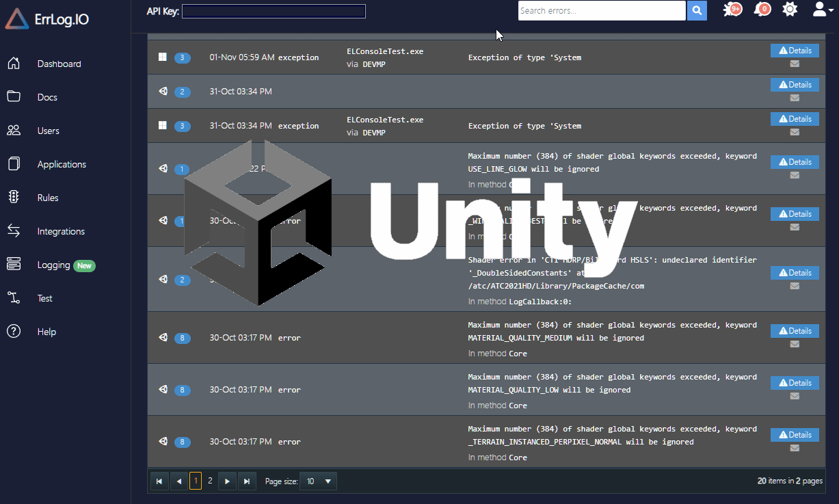Click the Rules traffic light icon
The width and height of the screenshot is (839, 504).
pos(14,198)
